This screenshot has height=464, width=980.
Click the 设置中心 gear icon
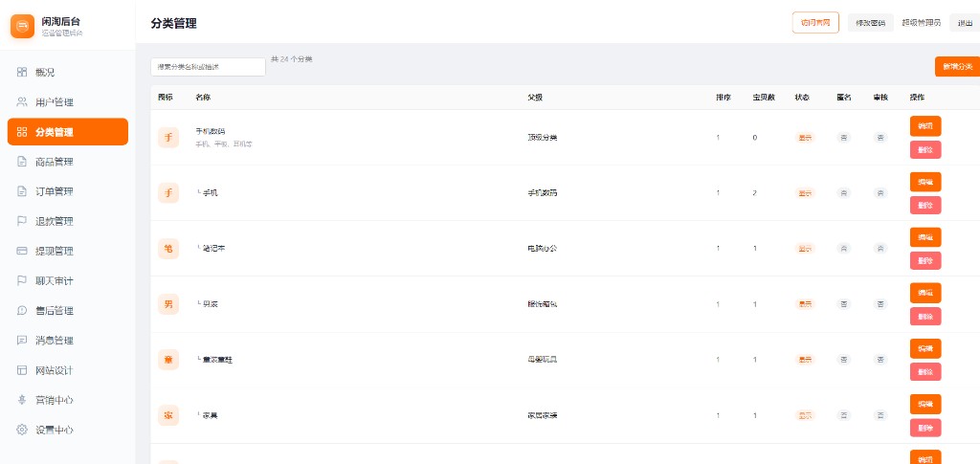click(x=22, y=430)
